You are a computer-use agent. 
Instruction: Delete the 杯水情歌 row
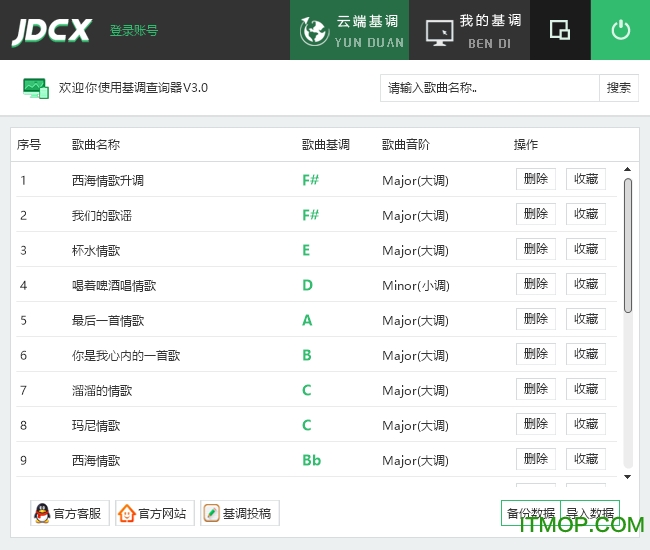tap(536, 249)
